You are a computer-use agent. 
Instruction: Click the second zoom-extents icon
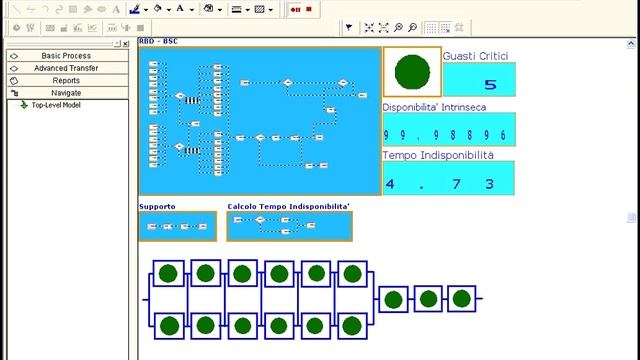384,27
